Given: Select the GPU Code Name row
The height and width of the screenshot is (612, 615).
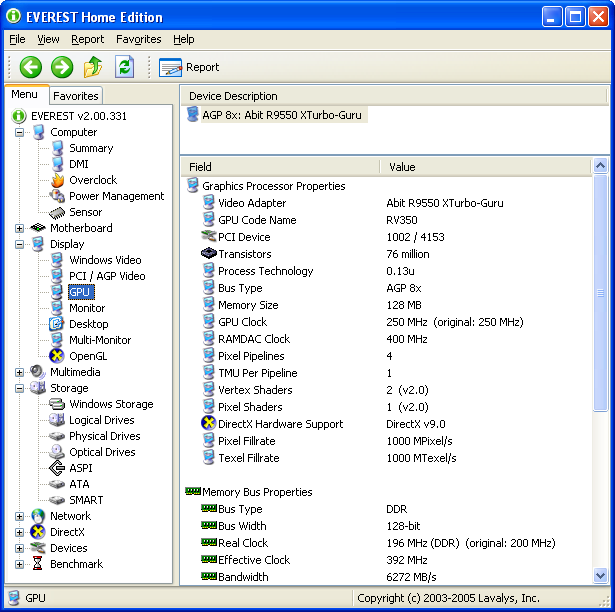Looking at the screenshot, I should click(x=386, y=220).
